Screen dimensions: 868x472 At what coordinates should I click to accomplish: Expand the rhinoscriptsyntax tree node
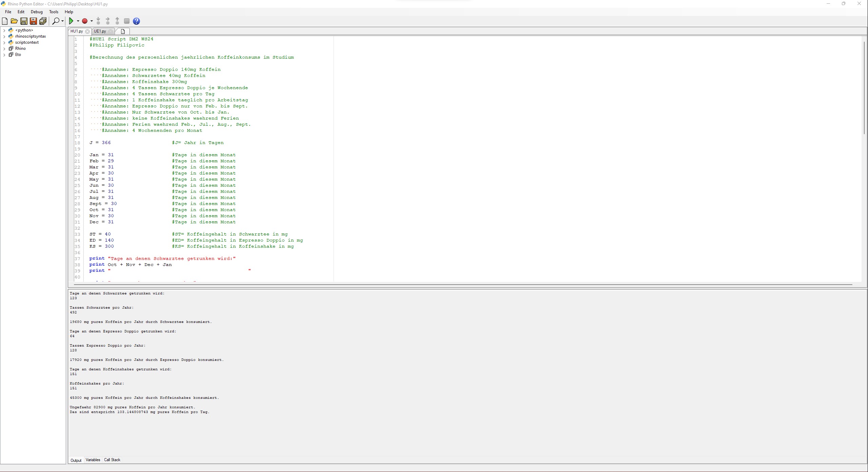(x=4, y=36)
